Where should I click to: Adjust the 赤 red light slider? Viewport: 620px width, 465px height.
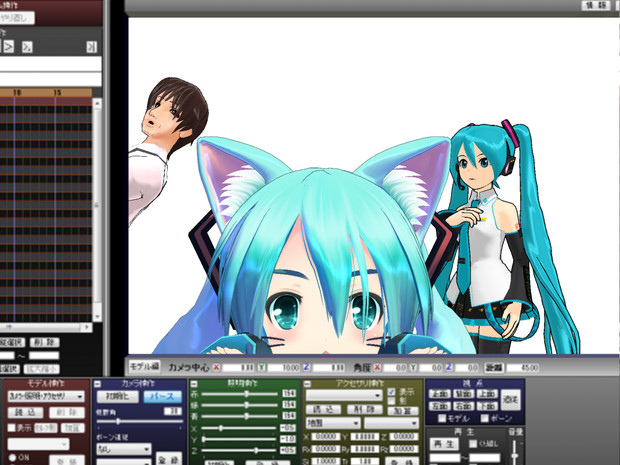240,394
